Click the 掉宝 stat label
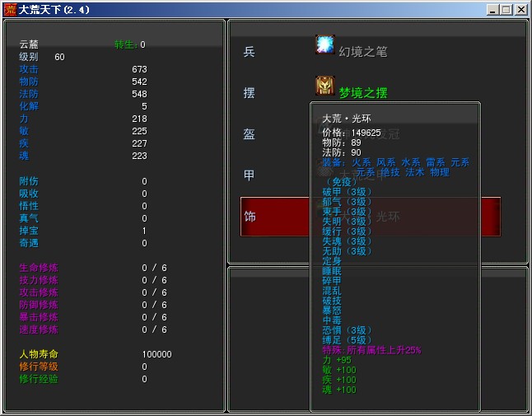Viewport: 532px width, 416px height. (x=29, y=231)
